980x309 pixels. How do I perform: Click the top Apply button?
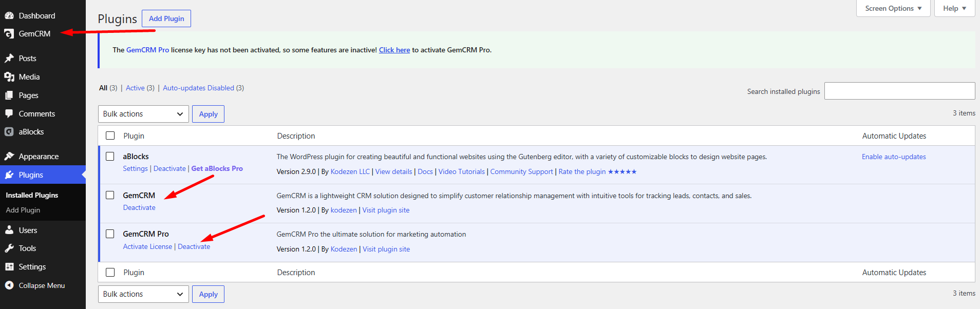[208, 114]
